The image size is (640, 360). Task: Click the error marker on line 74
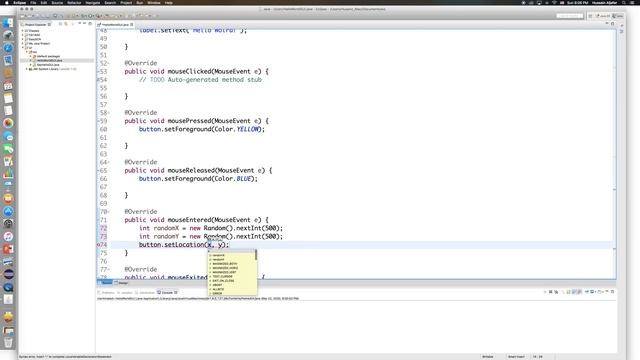point(98,245)
